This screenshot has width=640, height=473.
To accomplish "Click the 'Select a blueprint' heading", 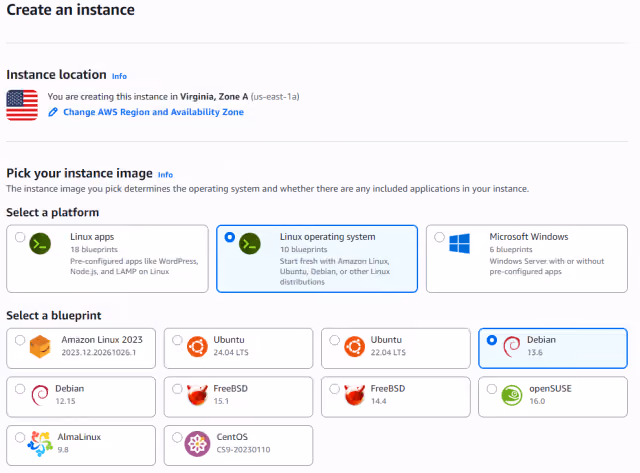I will pyautogui.click(x=54, y=315).
